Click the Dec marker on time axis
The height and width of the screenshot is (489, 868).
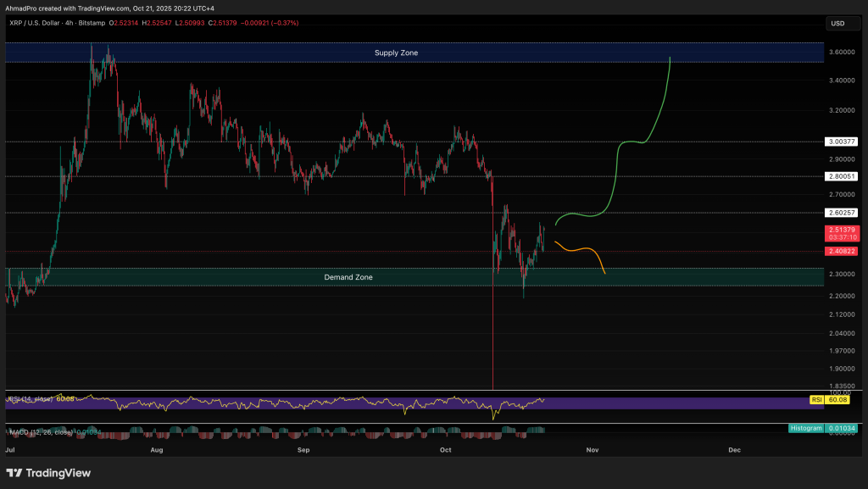pos(734,450)
